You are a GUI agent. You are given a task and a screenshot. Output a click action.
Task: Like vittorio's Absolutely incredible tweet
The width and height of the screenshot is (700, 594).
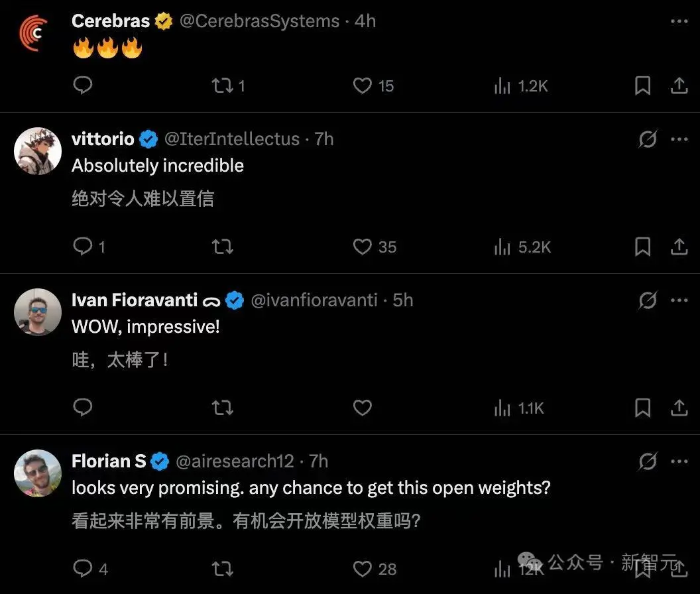tap(362, 247)
